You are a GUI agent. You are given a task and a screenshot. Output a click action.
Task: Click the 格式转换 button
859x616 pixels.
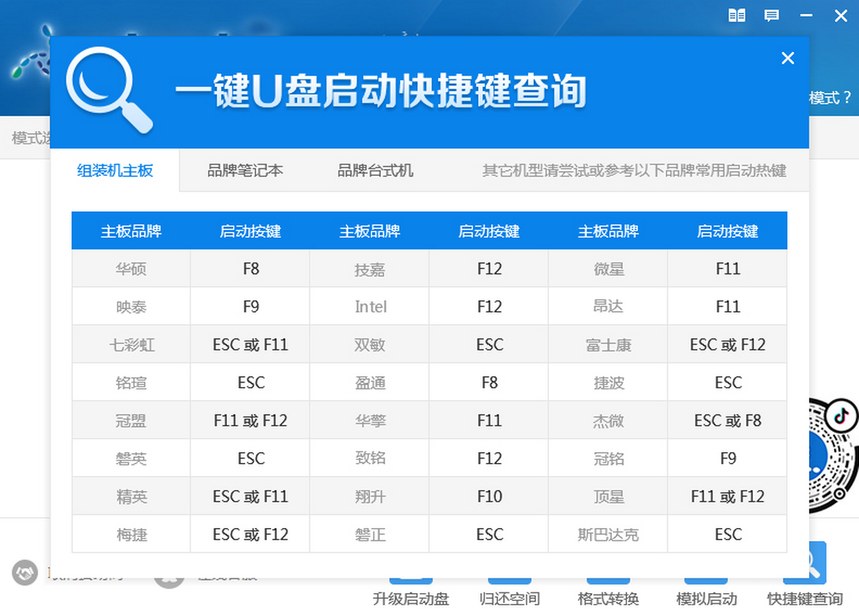point(608,598)
